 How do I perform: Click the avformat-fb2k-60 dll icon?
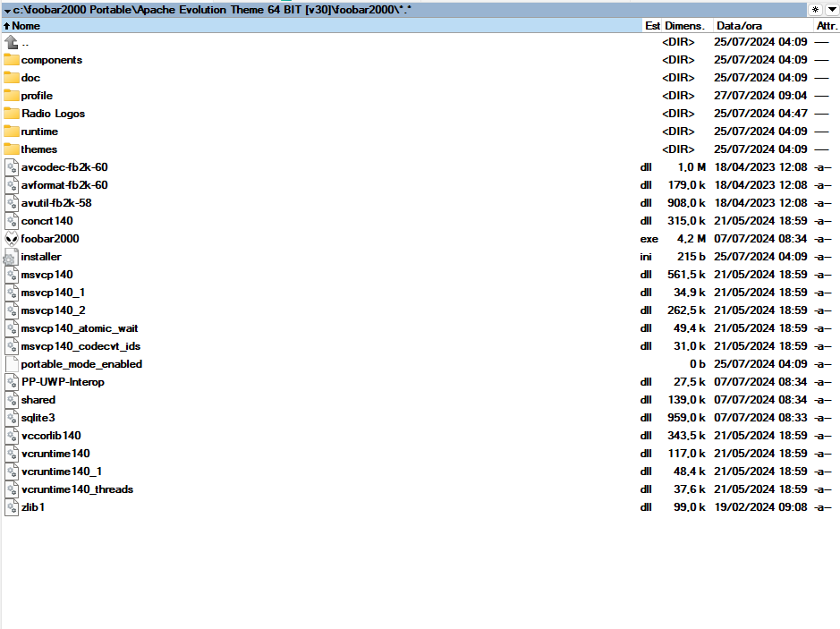(x=12, y=185)
